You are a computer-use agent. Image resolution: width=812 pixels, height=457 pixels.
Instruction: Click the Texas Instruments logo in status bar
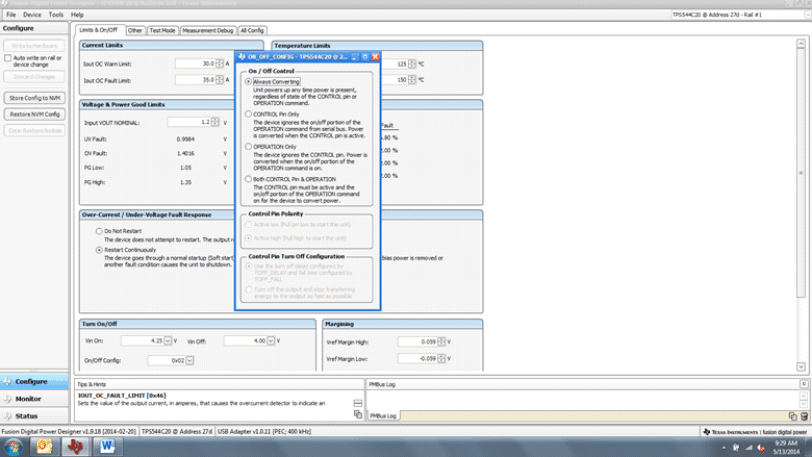tap(706, 432)
